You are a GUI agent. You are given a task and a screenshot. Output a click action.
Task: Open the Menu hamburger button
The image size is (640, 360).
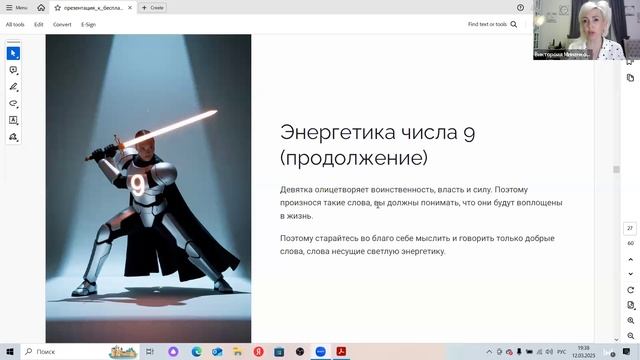tap(17, 7)
